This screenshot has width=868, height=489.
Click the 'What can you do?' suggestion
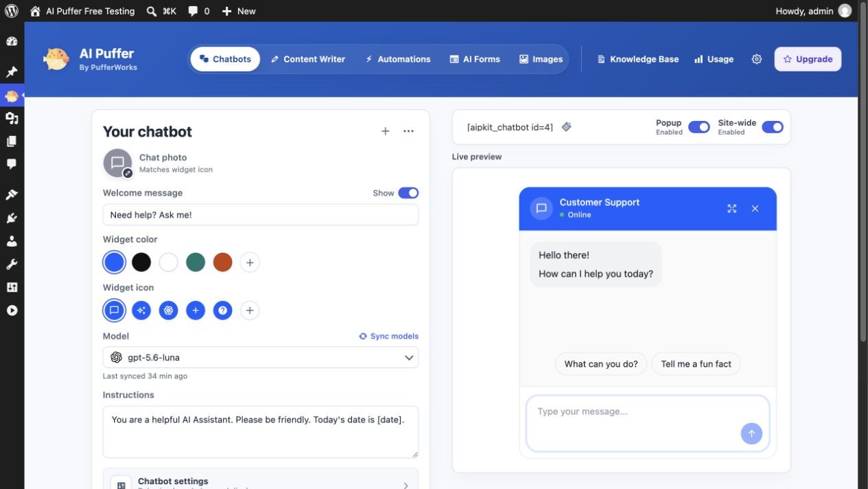(601, 364)
